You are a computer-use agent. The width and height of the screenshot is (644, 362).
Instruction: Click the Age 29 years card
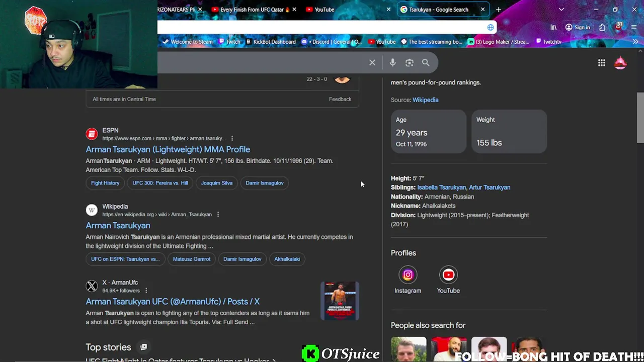tap(429, 131)
